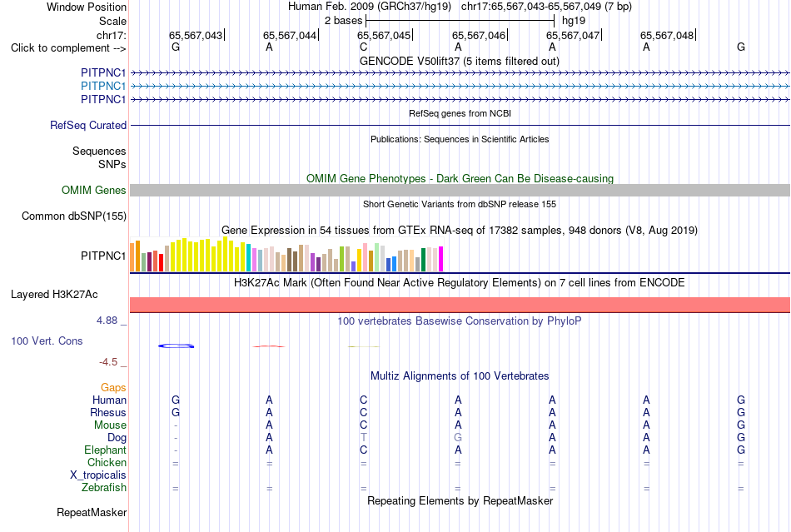The width and height of the screenshot is (791, 532).
Task: Open 'RefSeq genes from NCBI' track title
Action: click(x=460, y=113)
